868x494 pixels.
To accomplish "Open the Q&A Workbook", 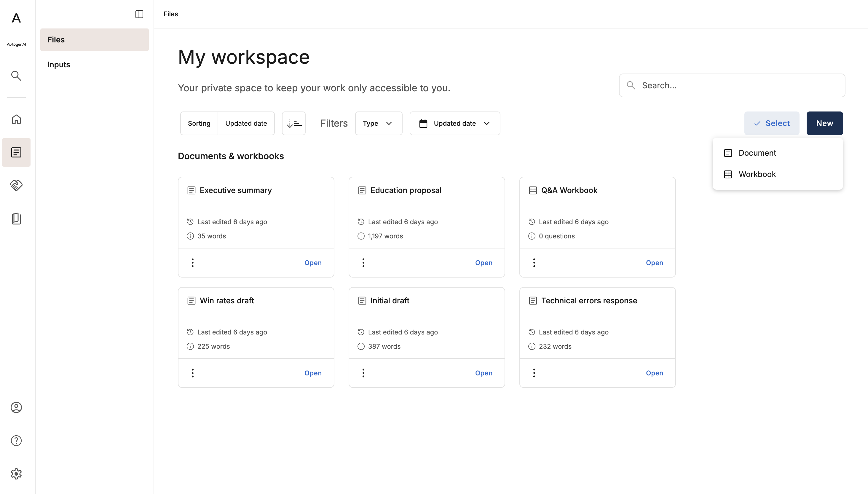I will coord(654,263).
